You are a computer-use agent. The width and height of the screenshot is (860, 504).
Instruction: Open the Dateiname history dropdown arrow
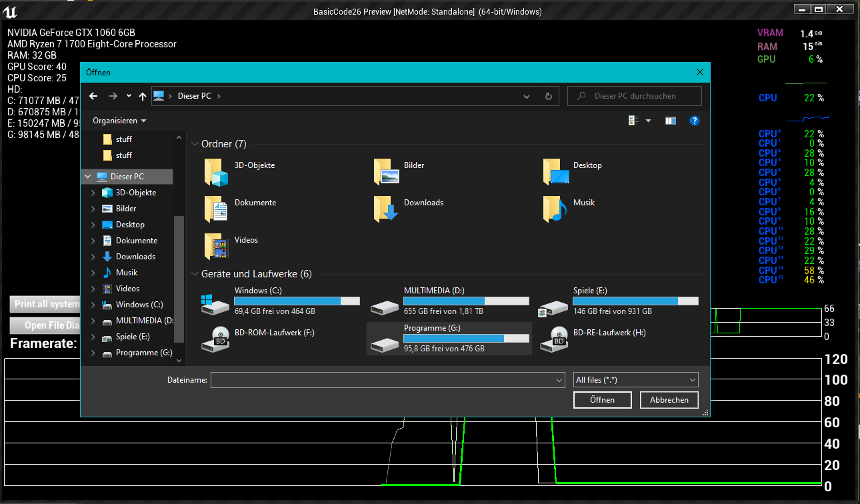pyautogui.click(x=559, y=380)
